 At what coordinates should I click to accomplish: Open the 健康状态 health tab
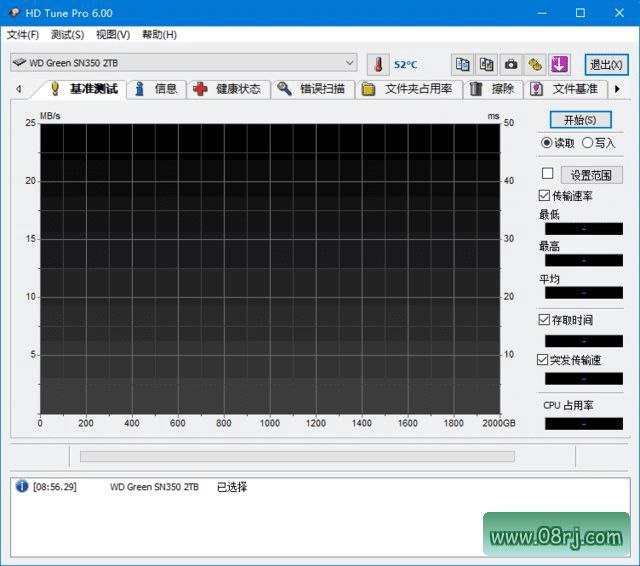coord(229,89)
